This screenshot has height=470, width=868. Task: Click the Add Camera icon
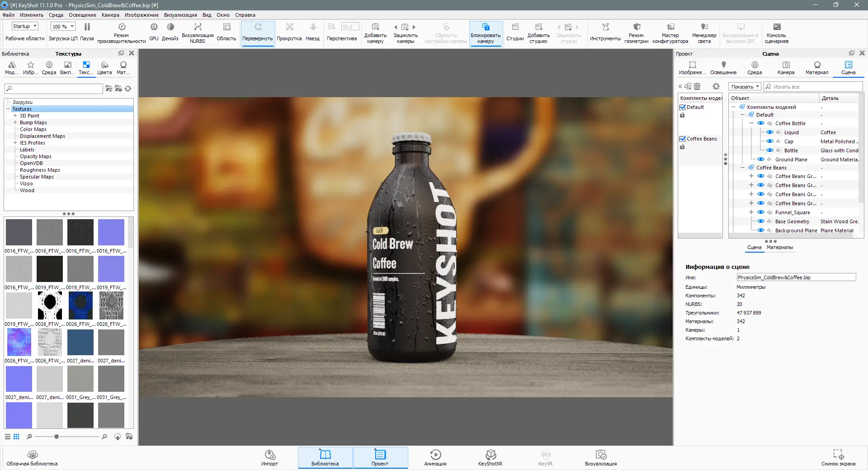point(375,27)
